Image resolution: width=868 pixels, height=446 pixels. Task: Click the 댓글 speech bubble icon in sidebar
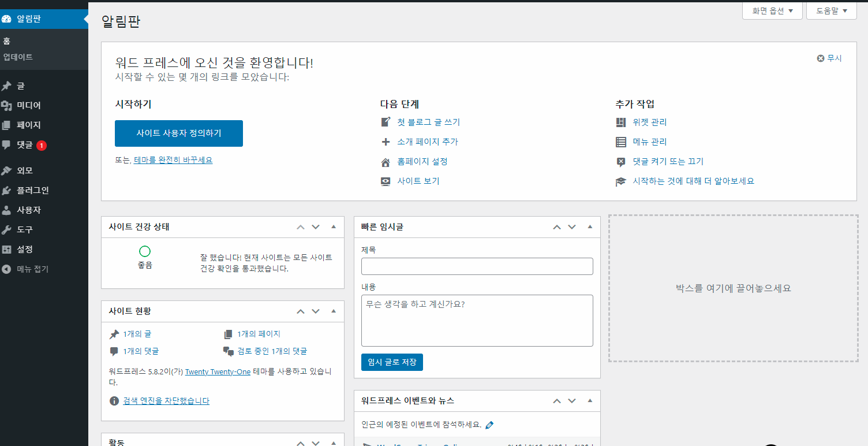[6, 145]
